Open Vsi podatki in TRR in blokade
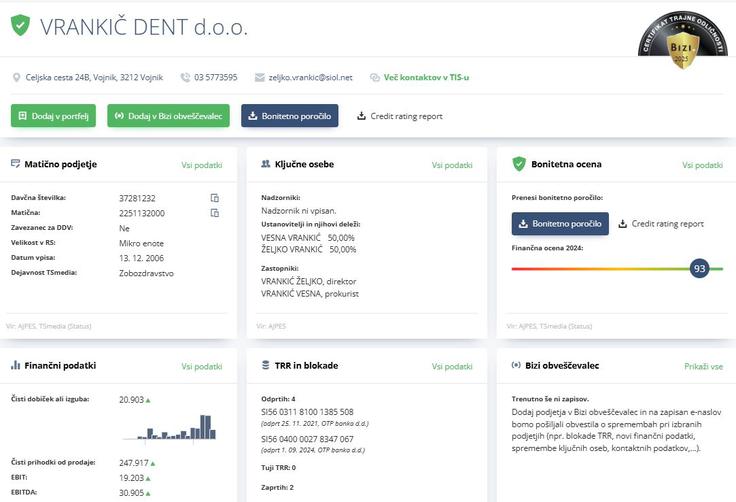 tap(452, 366)
